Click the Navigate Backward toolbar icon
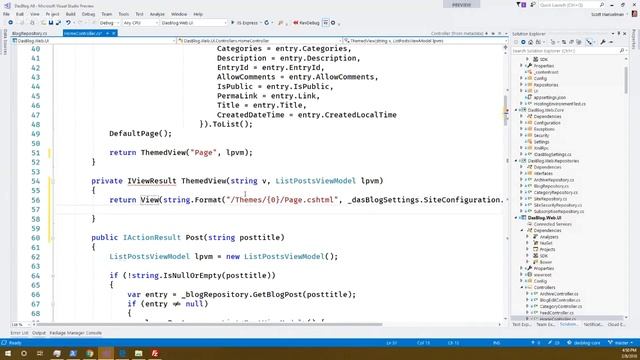Viewport: 640px width, 360px height. point(11,23)
